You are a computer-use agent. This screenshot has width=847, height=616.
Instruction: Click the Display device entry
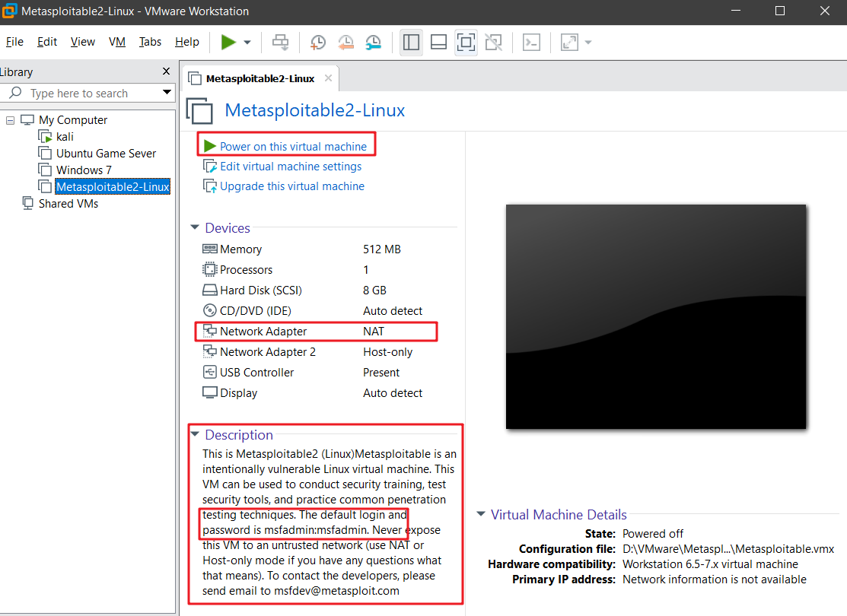(238, 393)
